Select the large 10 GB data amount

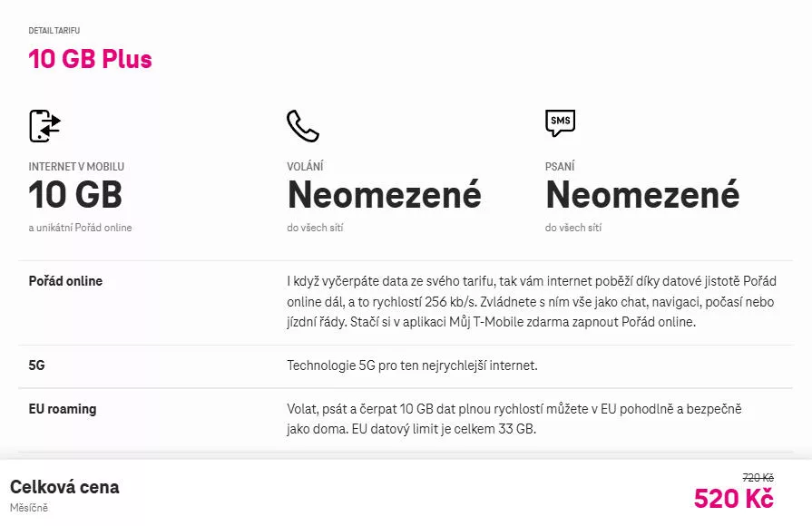coord(75,195)
